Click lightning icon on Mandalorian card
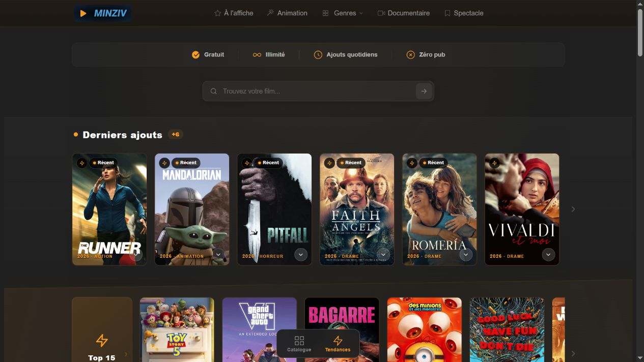Image resolution: width=644 pixels, height=362 pixels. click(x=164, y=163)
